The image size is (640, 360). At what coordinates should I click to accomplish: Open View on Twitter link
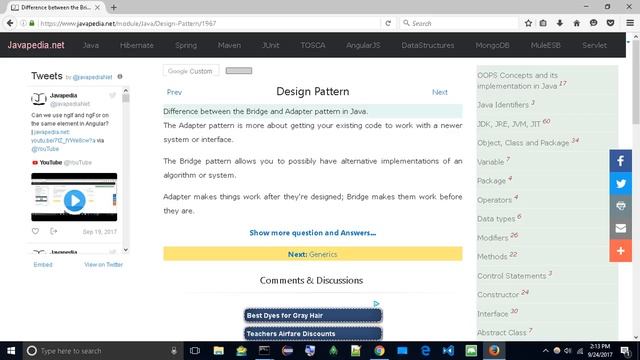point(104,264)
